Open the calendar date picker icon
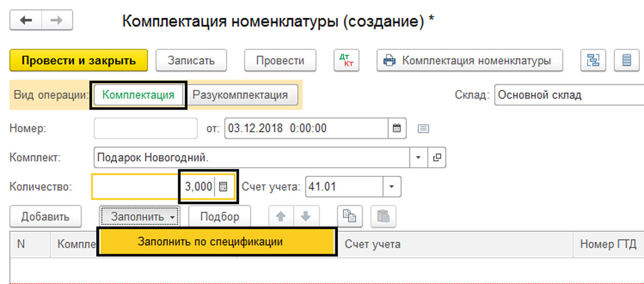The width and height of the screenshot is (644, 284). coord(397,129)
